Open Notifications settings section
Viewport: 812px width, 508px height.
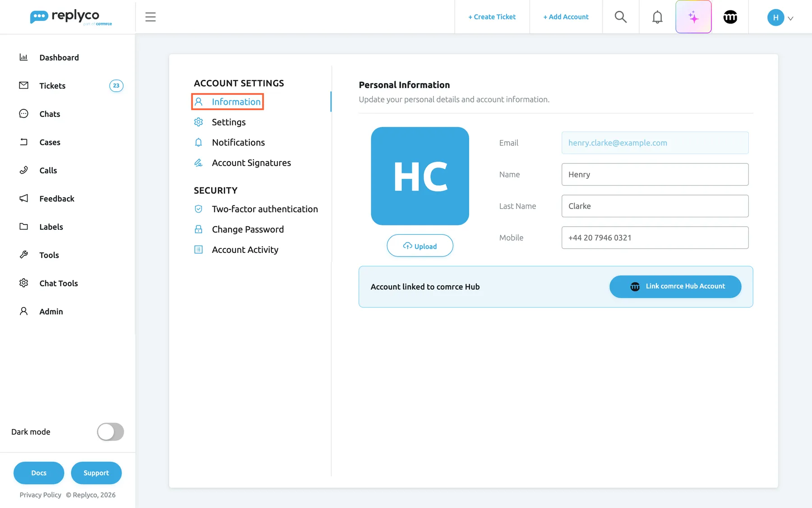tap(229, 142)
